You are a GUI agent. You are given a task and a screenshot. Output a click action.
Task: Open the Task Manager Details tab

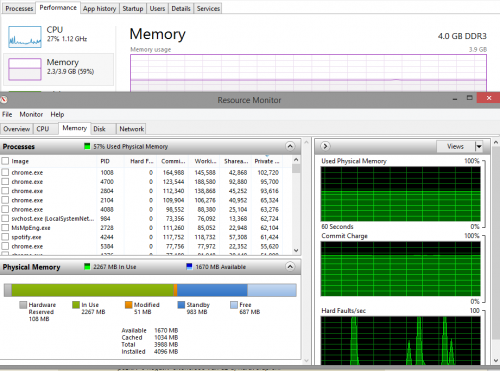pos(181,9)
